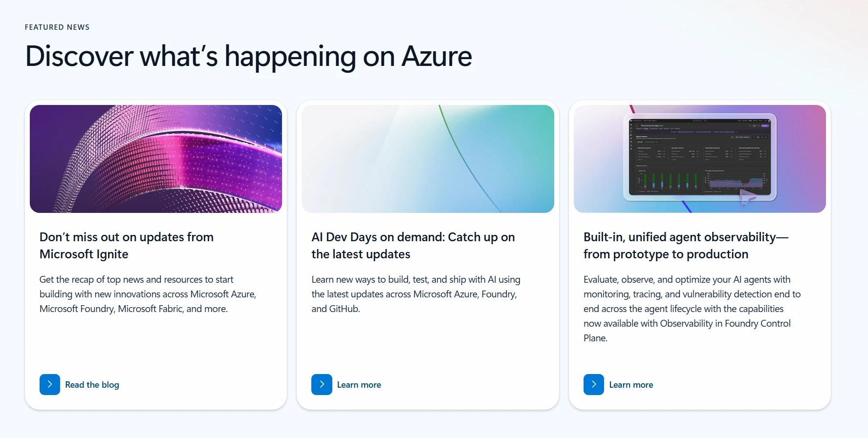Image resolution: width=868 pixels, height=438 pixels.
Task: Click the arrow icon in the AI Dev Days card
Action: (x=322, y=385)
